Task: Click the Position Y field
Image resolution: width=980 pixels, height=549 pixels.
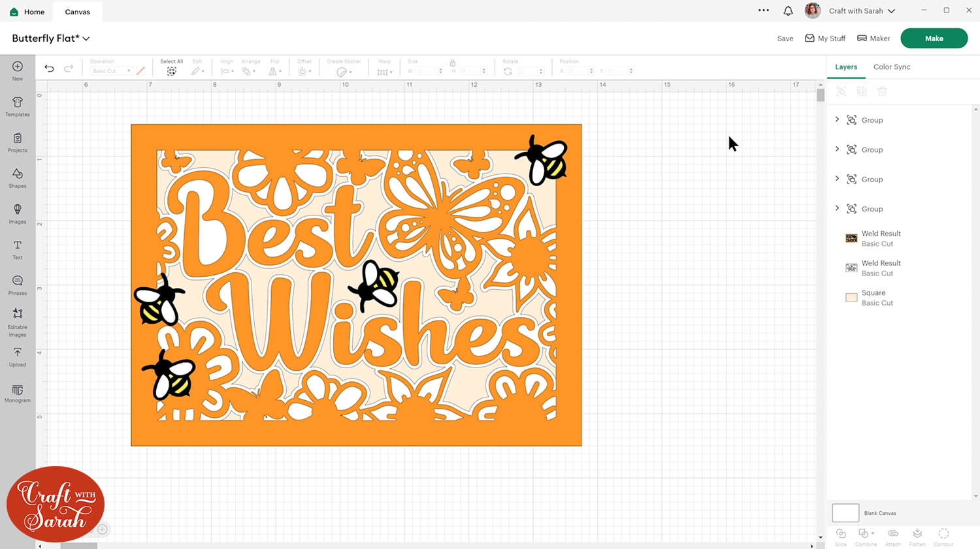Action: 619,71
